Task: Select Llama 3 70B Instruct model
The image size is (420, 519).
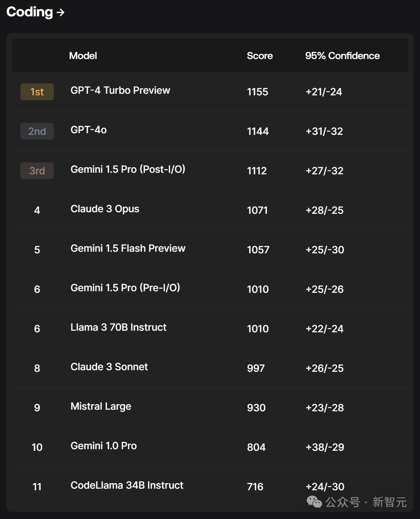Action: [118, 328]
